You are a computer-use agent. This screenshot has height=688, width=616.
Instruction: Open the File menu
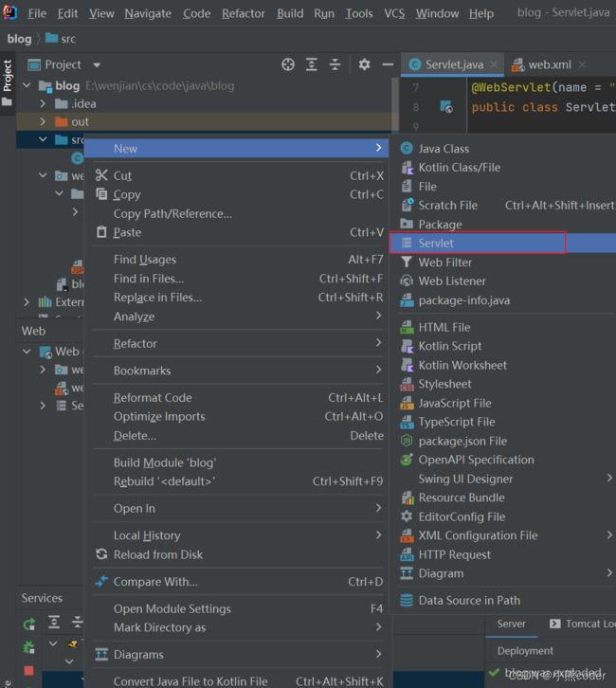click(x=36, y=13)
